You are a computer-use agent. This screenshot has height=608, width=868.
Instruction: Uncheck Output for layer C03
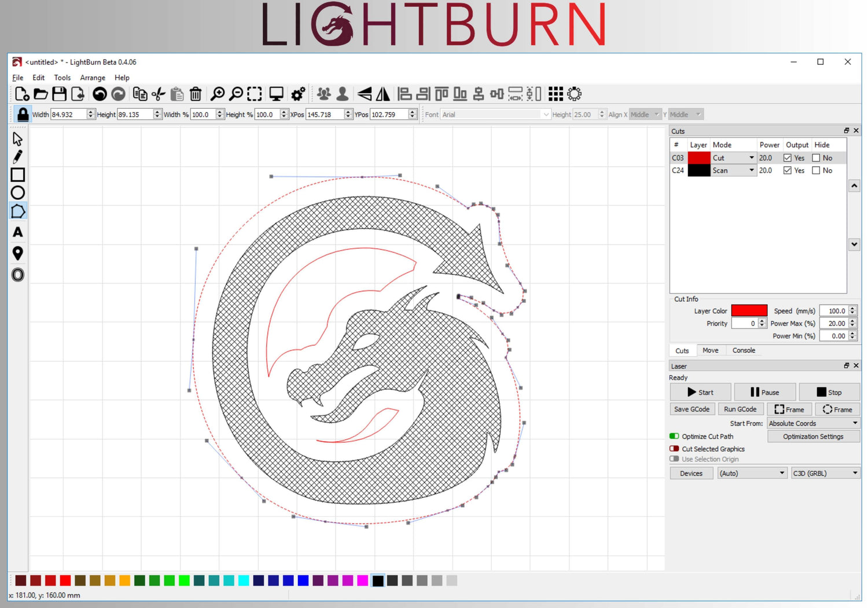[788, 158]
